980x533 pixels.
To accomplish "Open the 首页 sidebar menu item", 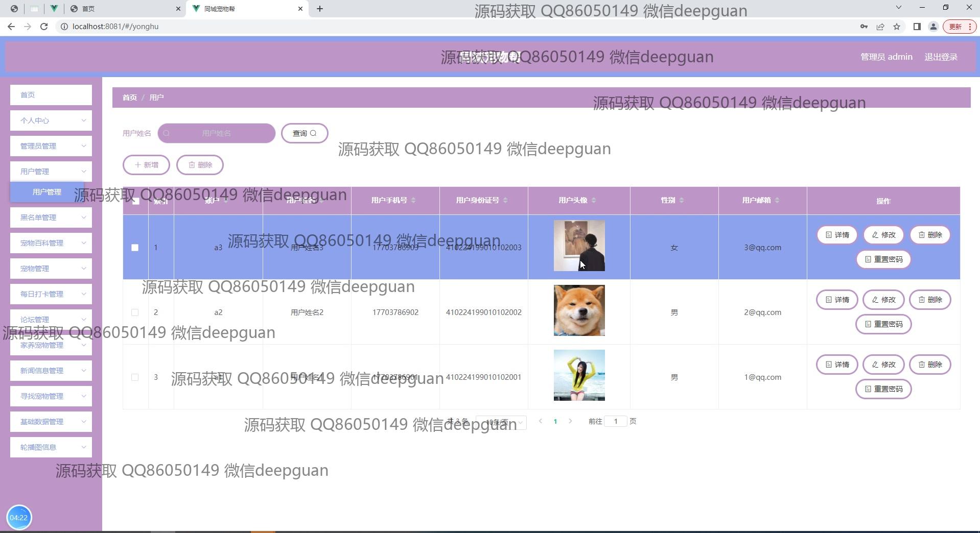I will tap(51, 95).
